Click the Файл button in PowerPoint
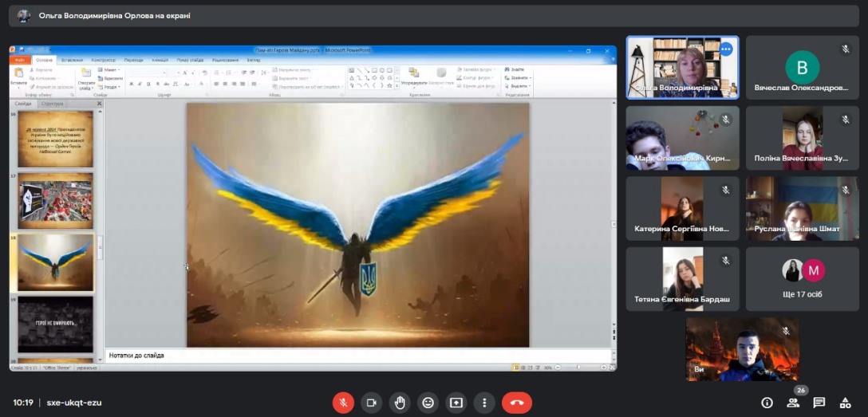868x417 pixels. (20, 60)
